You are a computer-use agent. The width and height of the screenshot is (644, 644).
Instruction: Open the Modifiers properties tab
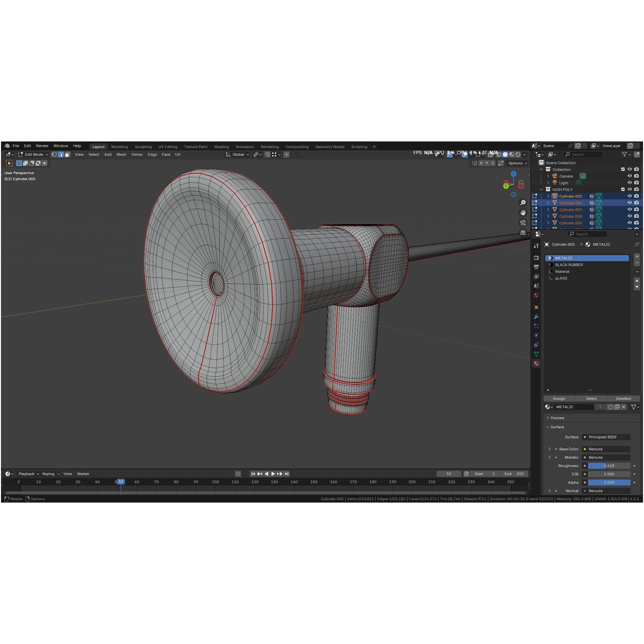coord(537,317)
